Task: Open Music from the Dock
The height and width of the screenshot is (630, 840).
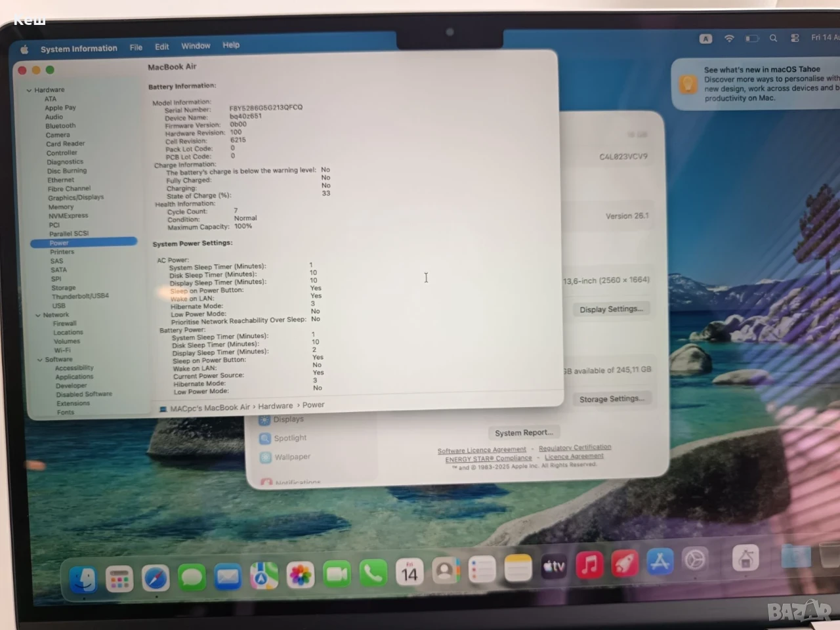Action: (589, 564)
